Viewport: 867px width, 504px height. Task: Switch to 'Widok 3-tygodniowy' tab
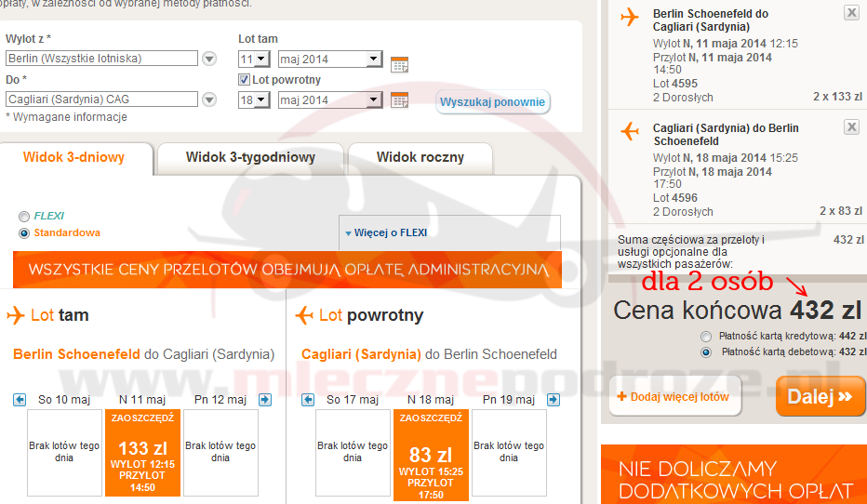tap(250, 157)
